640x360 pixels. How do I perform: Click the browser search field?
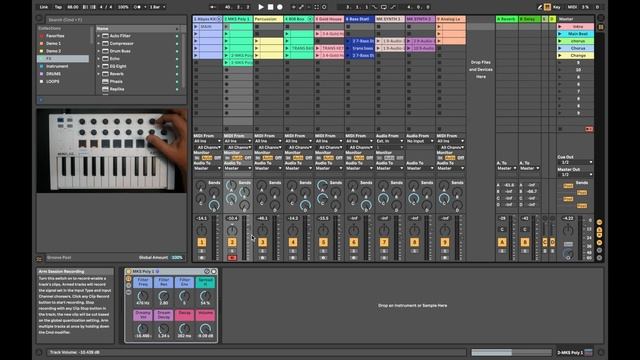(x=115, y=20)
